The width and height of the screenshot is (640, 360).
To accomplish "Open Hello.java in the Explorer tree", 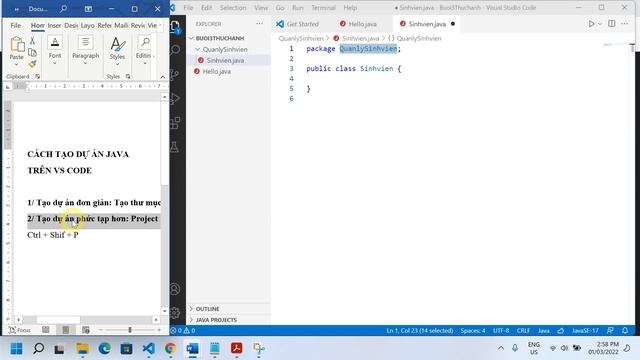I will pos(228,71).
